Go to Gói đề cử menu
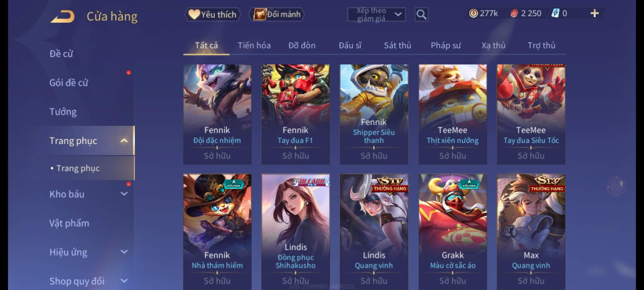The height and width of the screenshot is (290, 644). click(x=69, y=83)
